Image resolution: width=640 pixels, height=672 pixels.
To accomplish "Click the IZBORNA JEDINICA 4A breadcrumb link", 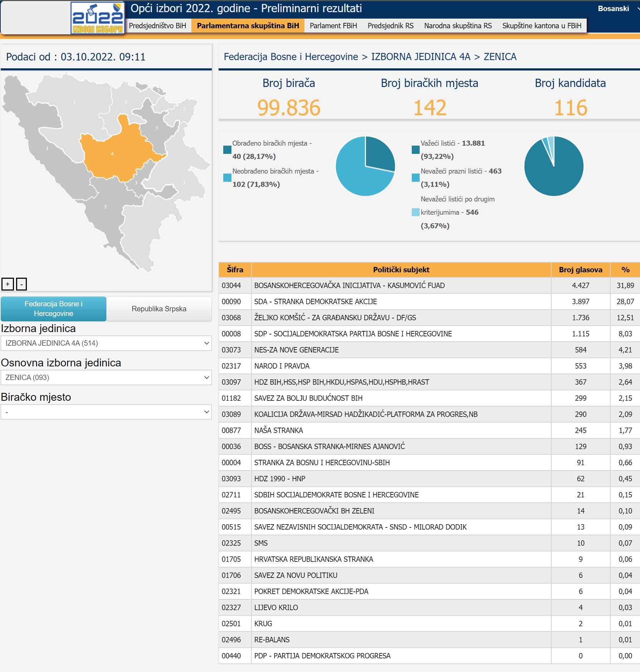I will pos(420,57).
